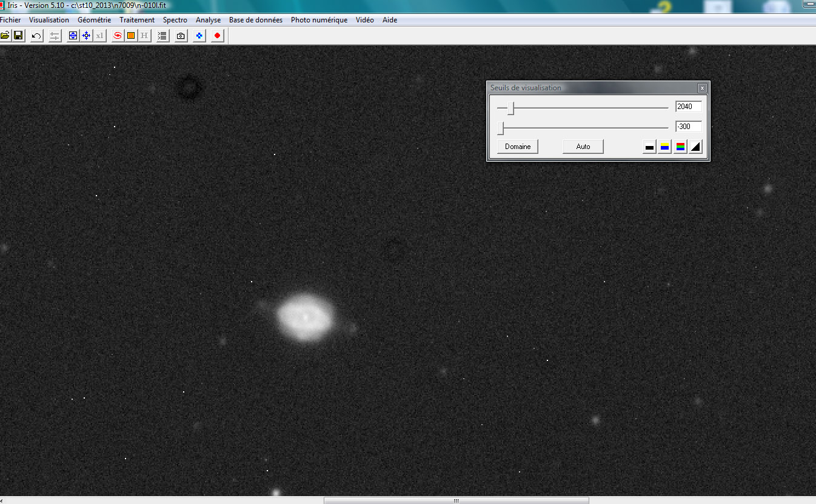
Task: Click the horizontal scrollbar at the bottom
Action: click(456, 500)
